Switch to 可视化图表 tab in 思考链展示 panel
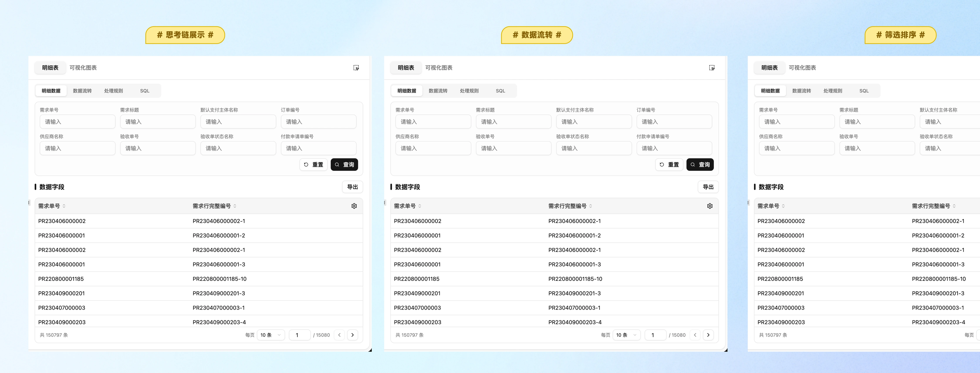The image size is (980, 373). click(x=83, y=68)
